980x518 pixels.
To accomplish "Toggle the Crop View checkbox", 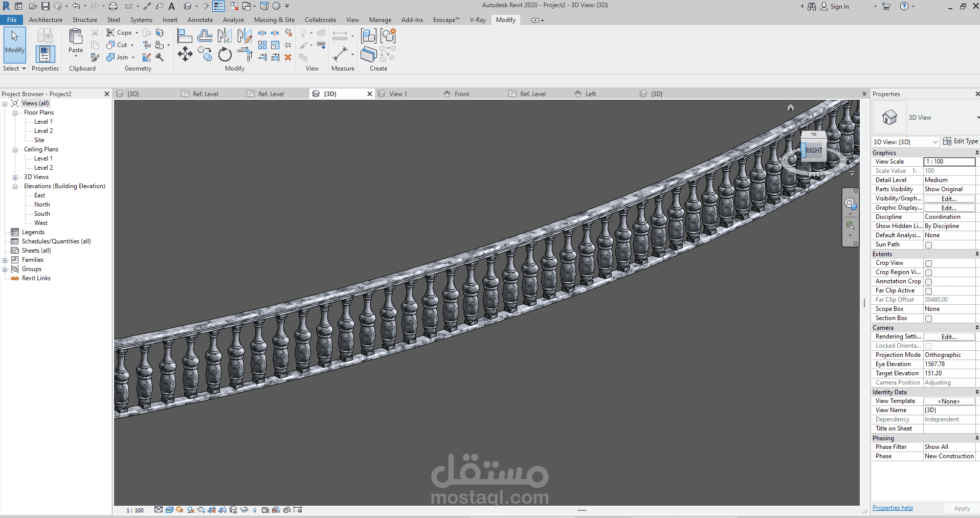I will 928,263.
